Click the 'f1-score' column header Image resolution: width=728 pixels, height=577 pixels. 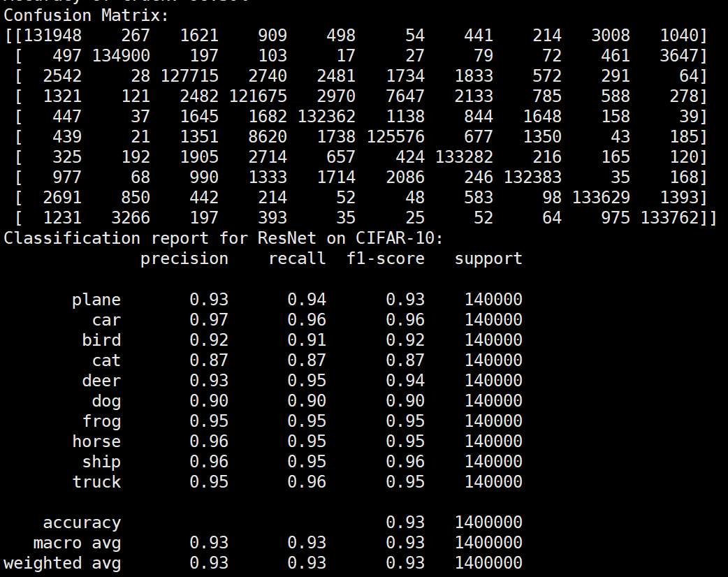click(386, 258)
